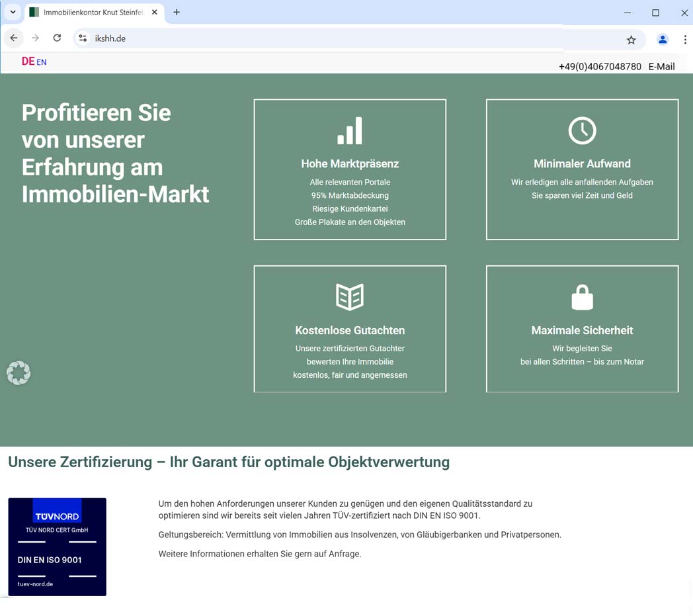The width and height of the screenshot is (693, 616).
Task: Click the TÜV NORD certificate image
Action: pyautogui.click(x=57, y=547)
